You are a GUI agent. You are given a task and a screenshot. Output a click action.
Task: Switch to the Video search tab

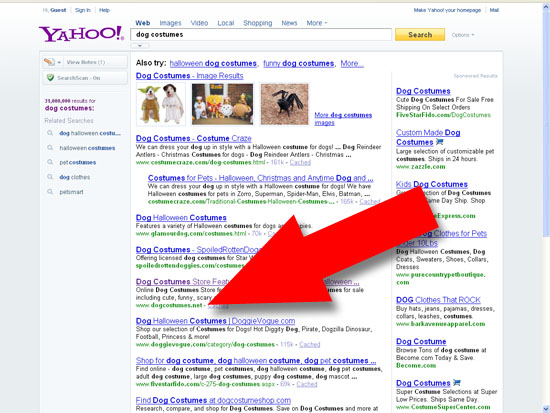tap(199, 23)
